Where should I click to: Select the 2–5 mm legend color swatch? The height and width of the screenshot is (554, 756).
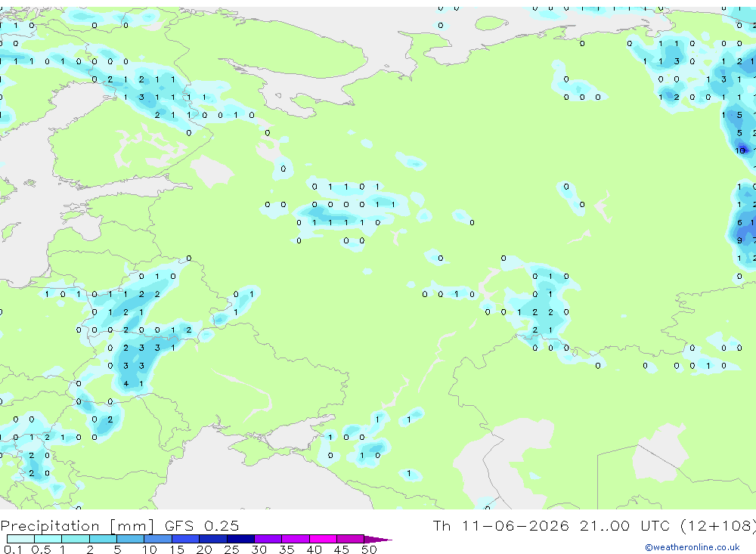point(103,539)
